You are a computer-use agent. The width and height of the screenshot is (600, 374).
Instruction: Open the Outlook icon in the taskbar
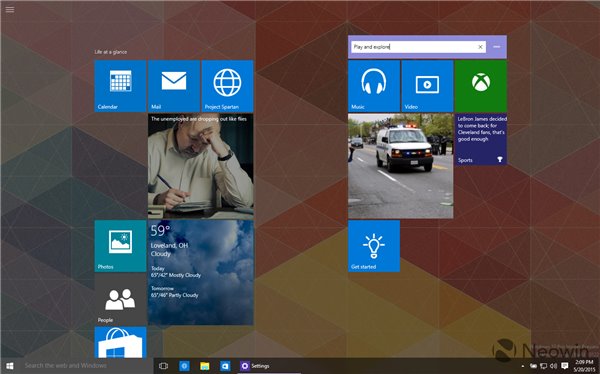(225, 366)
